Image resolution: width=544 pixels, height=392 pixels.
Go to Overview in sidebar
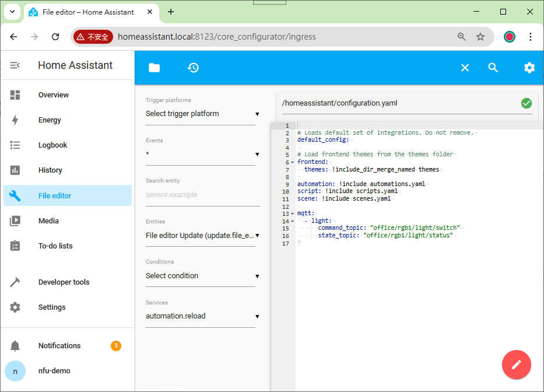pos(54,94)
